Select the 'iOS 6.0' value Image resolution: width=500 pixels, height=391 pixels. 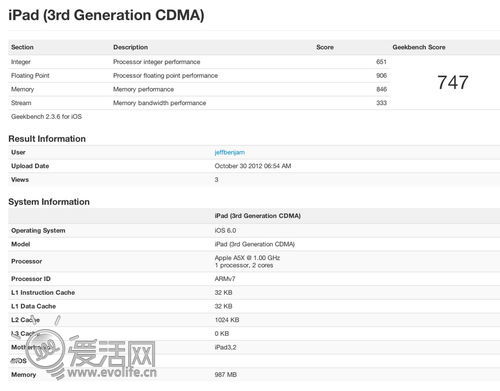[x=225, y=230]
